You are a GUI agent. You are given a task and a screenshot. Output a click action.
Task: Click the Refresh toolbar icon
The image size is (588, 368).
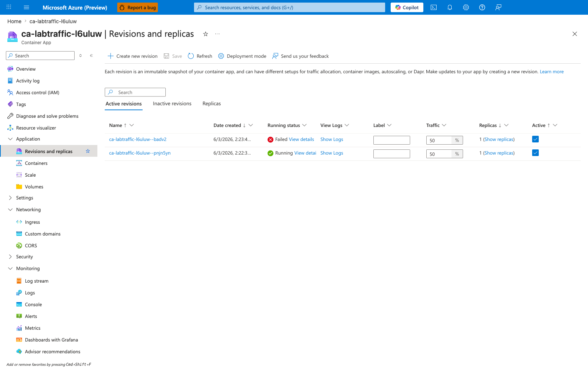pyautogui.click(x=191, y=56)
